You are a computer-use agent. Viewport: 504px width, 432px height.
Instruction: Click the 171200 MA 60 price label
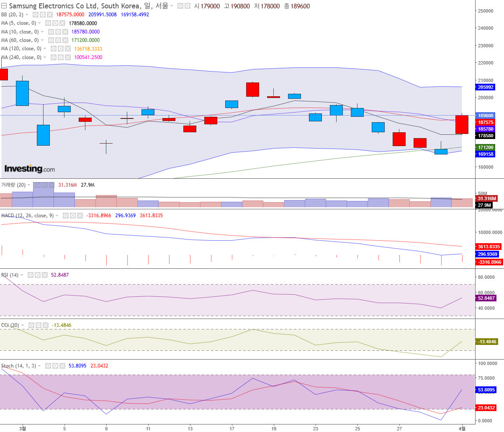[x=485, y=147]
